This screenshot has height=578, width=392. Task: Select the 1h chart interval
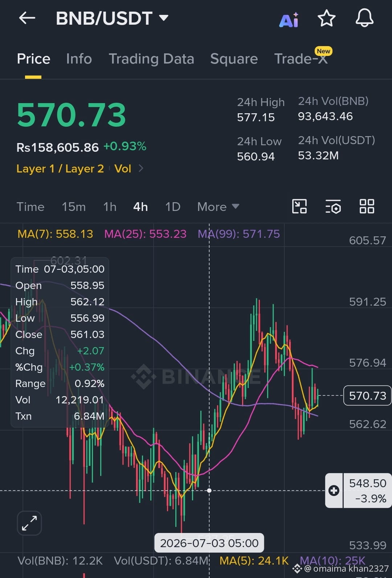click(110, 207)
